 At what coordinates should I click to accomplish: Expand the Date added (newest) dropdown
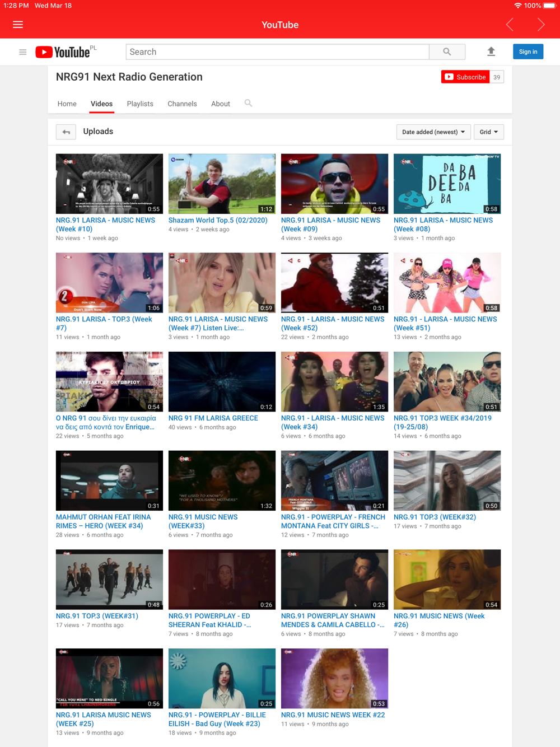[433, 132]
